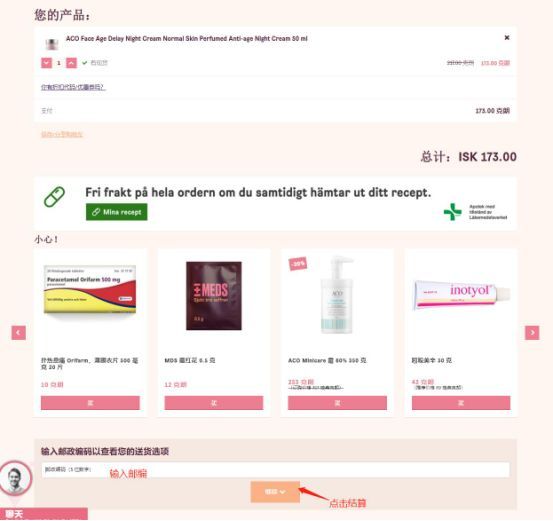Open the Inotyol tube product image
The height and width of the screenshot is (521, 553).
(x=461, y=295)
